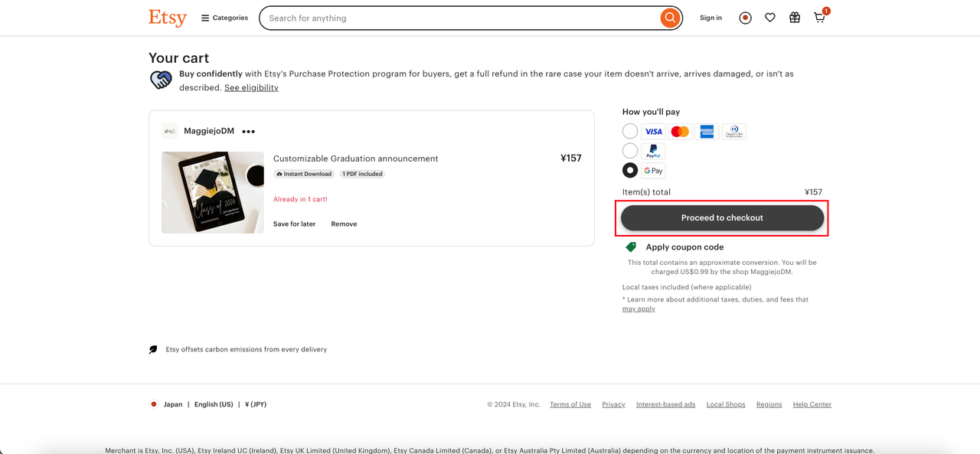The height and width of the screenshot is (454, 980).
Task: Open the MaggiejoDM shop options ellipsis
Action: [248, 132]
